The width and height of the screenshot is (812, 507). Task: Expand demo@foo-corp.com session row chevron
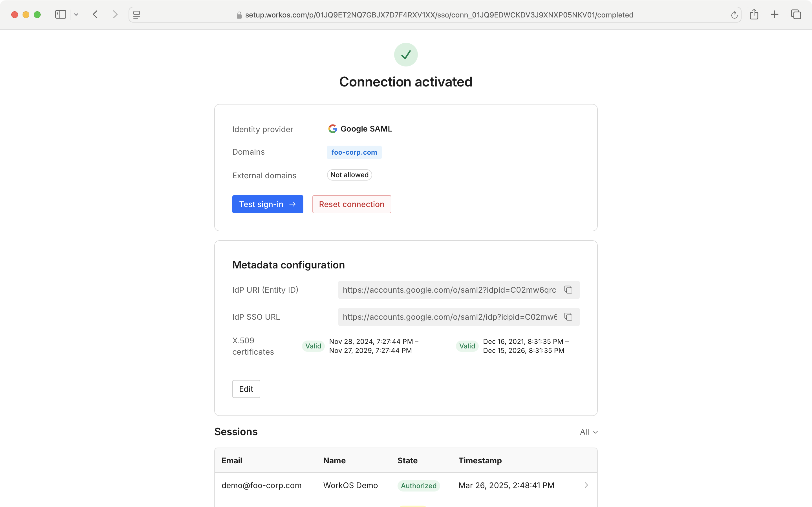click(x=586, y=485)
